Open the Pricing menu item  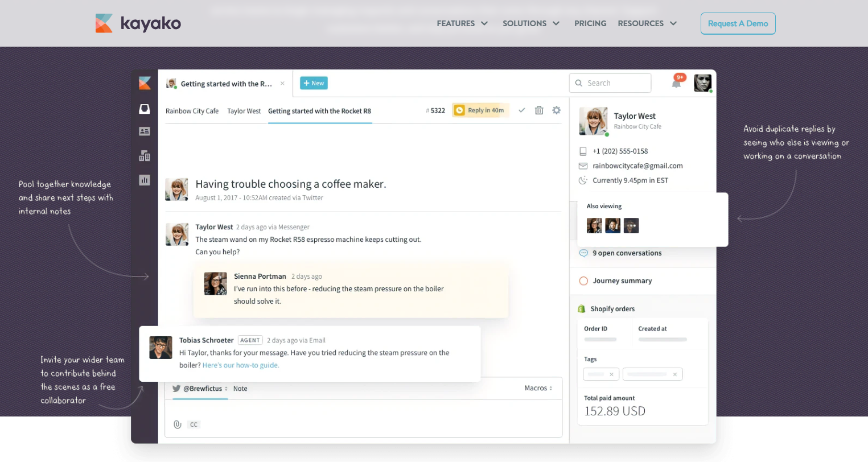590,23
